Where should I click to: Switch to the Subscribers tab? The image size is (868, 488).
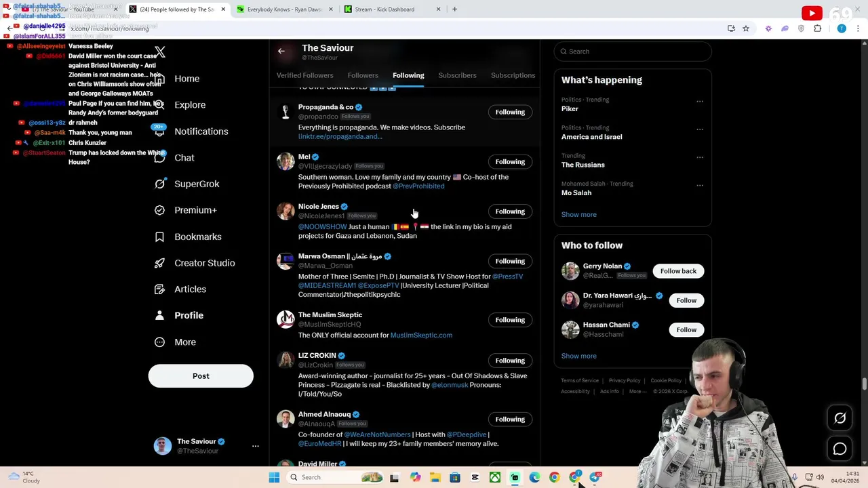(x=457, y=75)
